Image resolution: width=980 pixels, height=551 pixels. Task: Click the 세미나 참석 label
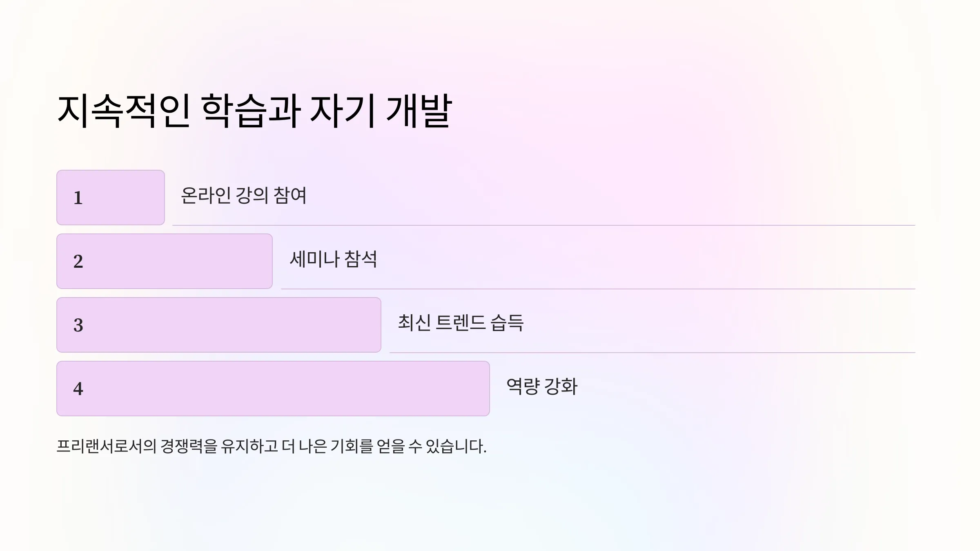[333, 259]
